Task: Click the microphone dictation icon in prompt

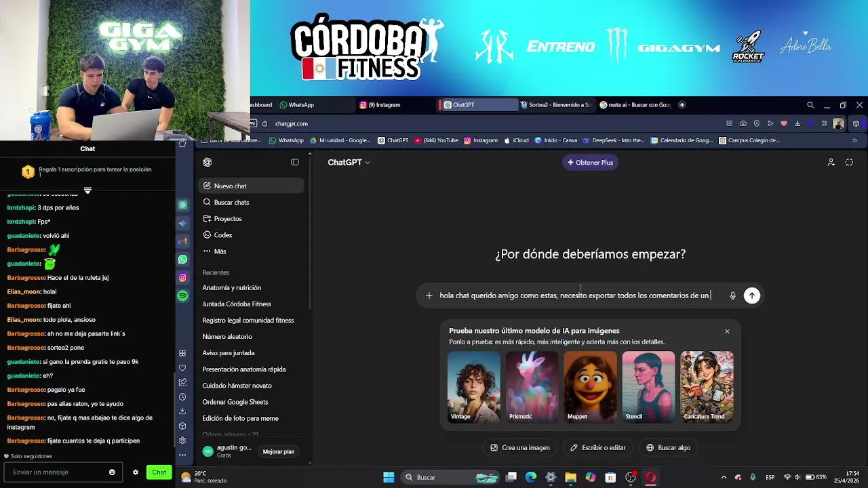Action: 732,295
